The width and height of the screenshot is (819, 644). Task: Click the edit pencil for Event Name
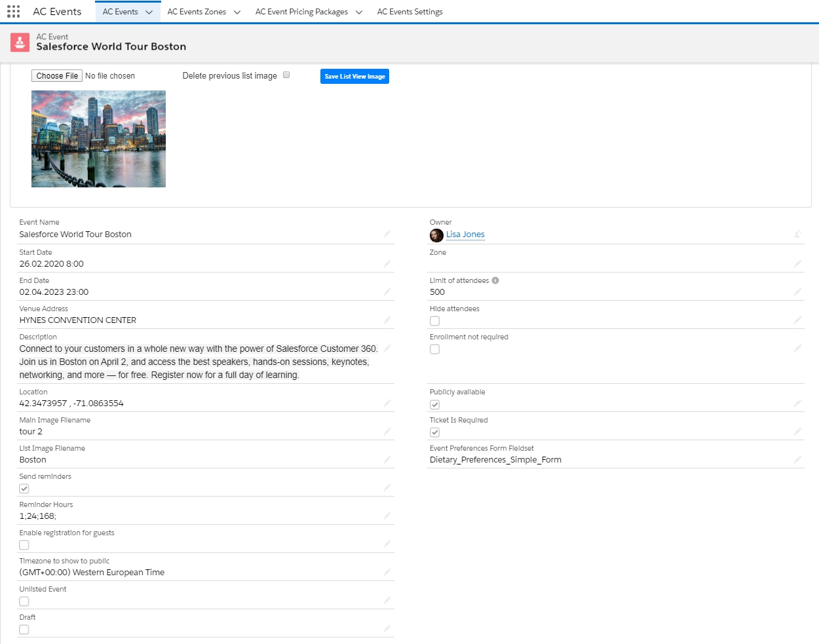pyautogui.click(x=387, y=234)
